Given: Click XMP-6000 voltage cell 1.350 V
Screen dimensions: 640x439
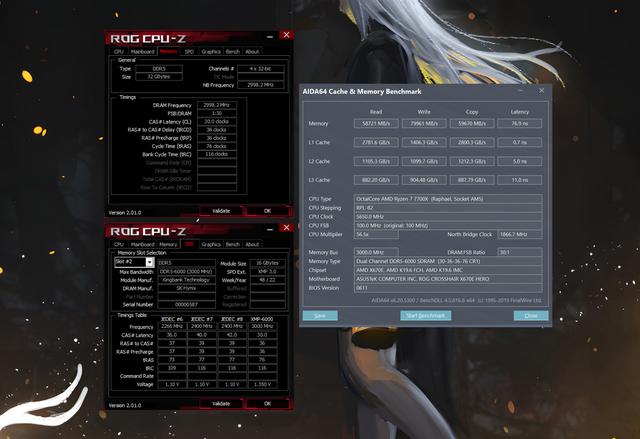Looking at the screenshot, I should (x=262, y=384).
